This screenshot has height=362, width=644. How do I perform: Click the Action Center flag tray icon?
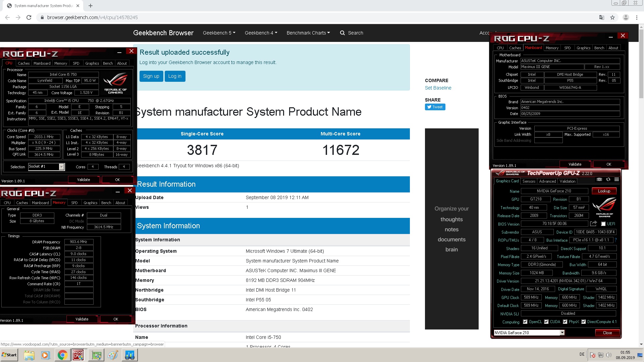pos(593,355)
